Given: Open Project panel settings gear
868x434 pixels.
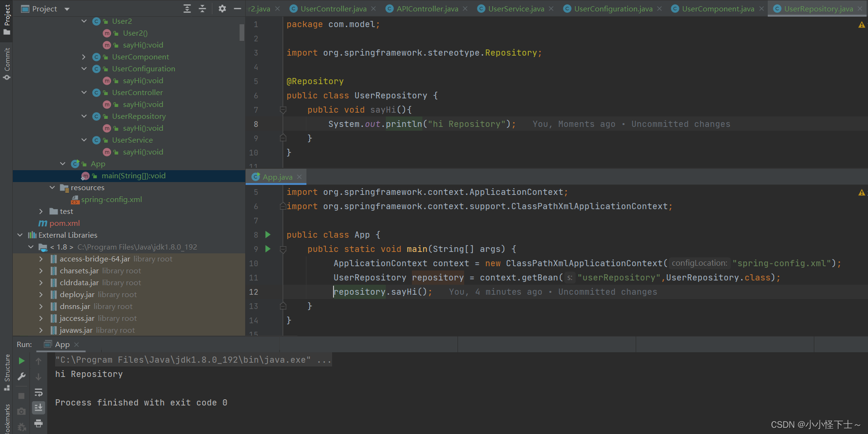Looking at the screenshot, I should click(222, 9).
